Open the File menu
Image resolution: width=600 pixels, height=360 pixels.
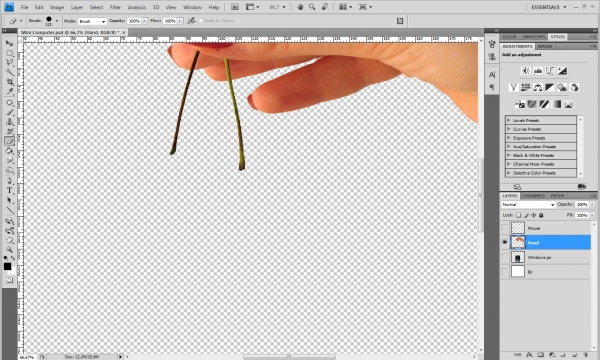[x=24, y=7]
